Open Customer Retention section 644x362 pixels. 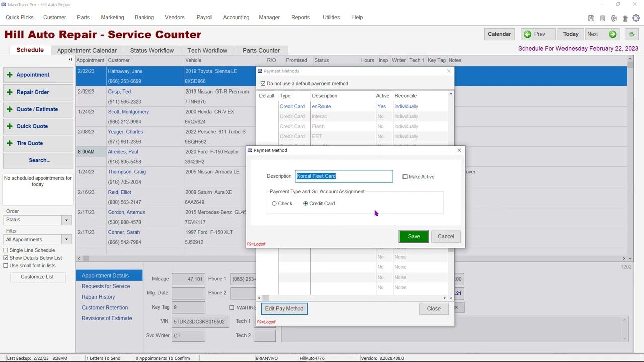105,308
